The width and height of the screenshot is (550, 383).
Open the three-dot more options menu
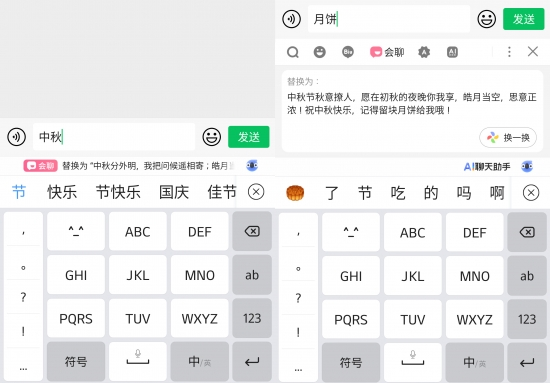[509, 52]
